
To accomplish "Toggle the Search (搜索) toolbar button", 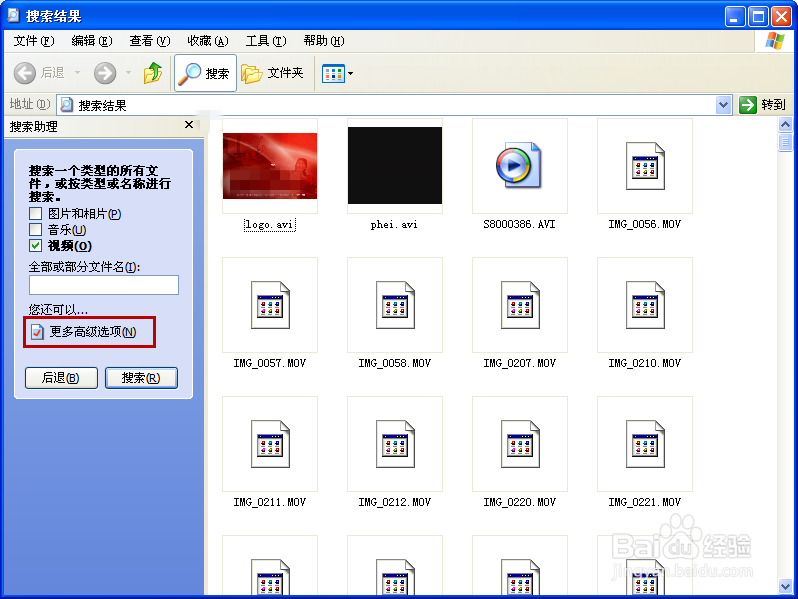I will click(206, 73).
